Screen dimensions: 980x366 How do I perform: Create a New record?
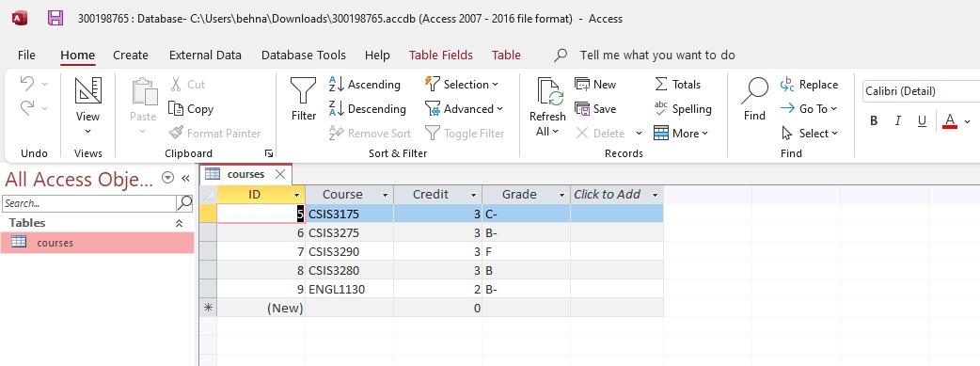coord(595,85)
